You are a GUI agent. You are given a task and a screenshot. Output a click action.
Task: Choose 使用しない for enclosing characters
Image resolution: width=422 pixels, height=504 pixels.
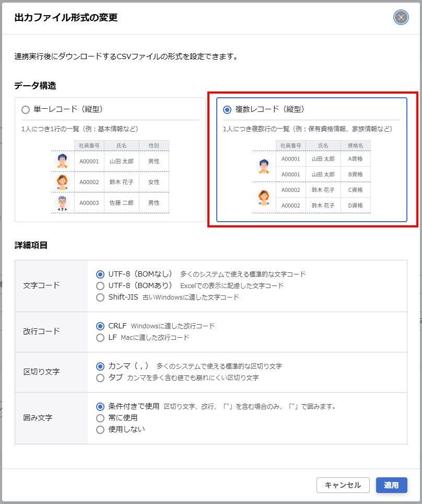[101, 430]
